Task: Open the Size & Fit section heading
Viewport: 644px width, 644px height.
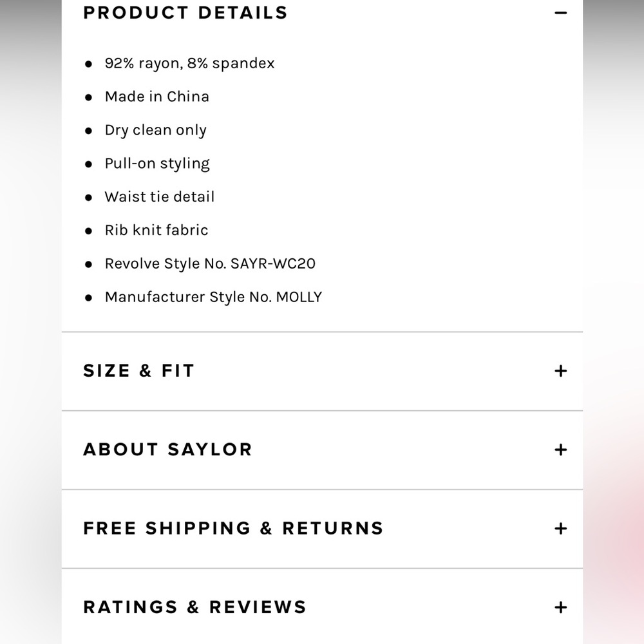Action: click(138, 371)
